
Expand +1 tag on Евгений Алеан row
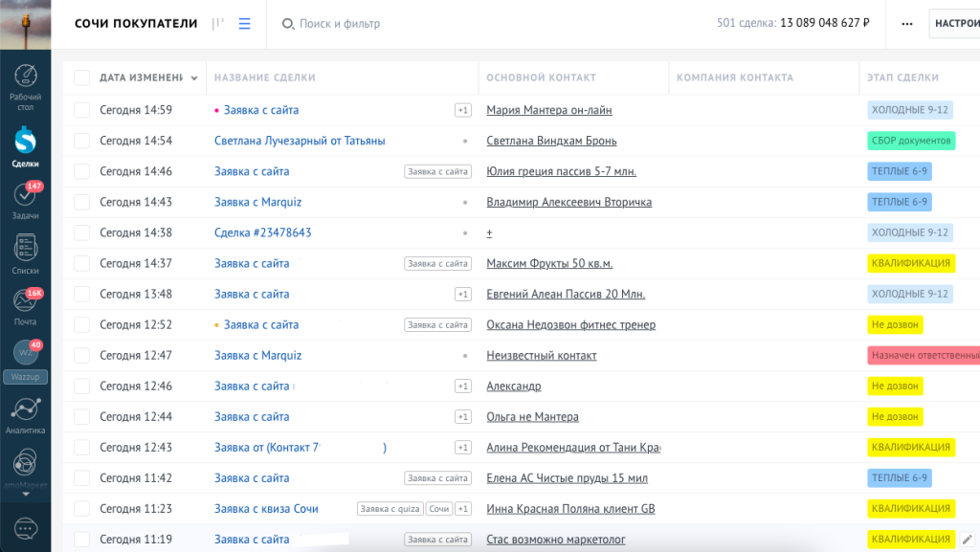(x=463, y=294)
